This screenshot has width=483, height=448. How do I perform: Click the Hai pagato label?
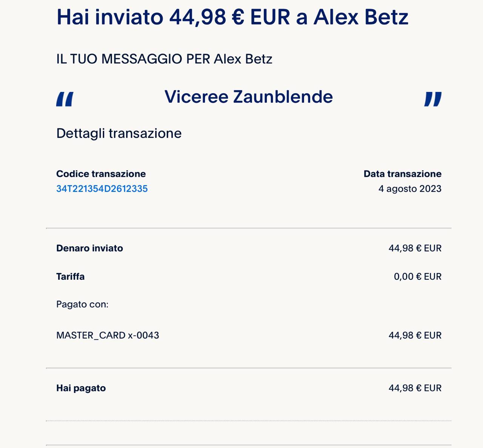81,388
